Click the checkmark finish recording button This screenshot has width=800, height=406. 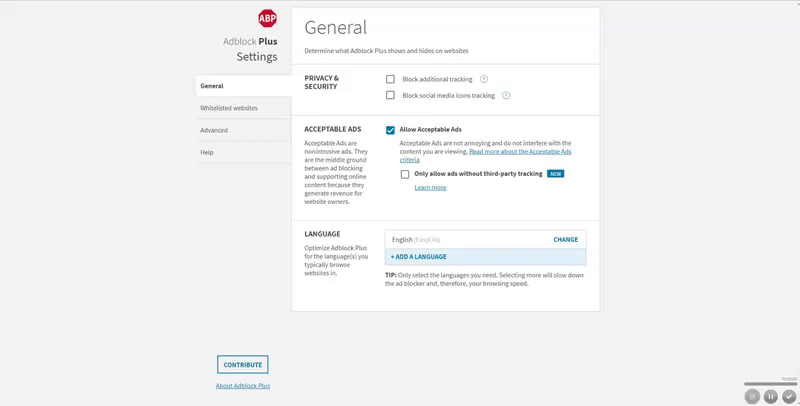point(789,396)
